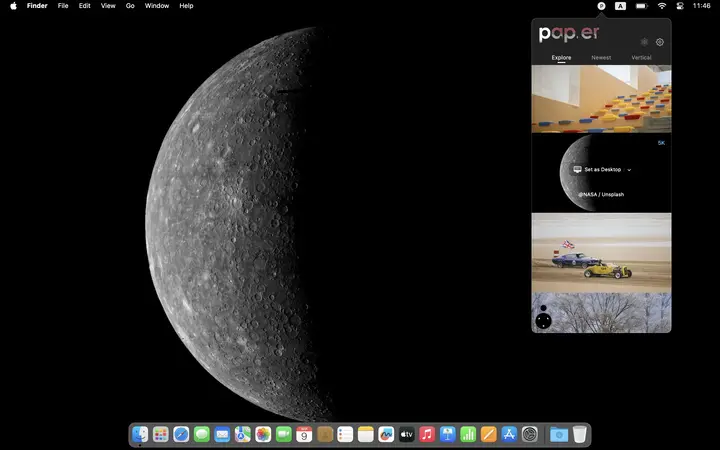
Task: Open Photos from the Dock
Action: pyautogui.click(x=263, y=434)
